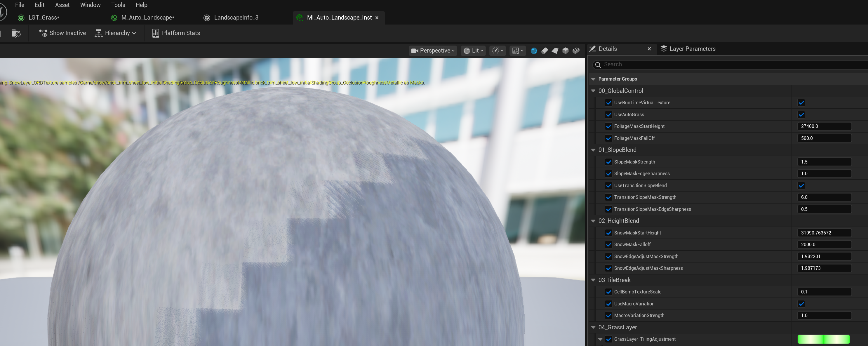
Task: Toggle FoliageMaskStartHeight override checkbox
Action: pos(608,126)
